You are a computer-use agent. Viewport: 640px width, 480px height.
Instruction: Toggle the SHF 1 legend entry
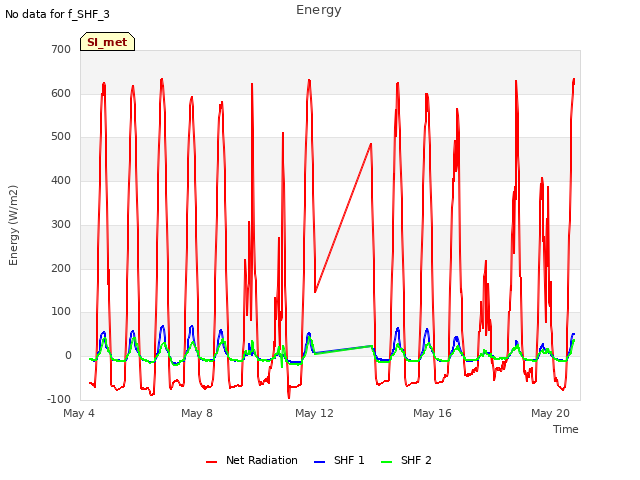click(339, 460)
